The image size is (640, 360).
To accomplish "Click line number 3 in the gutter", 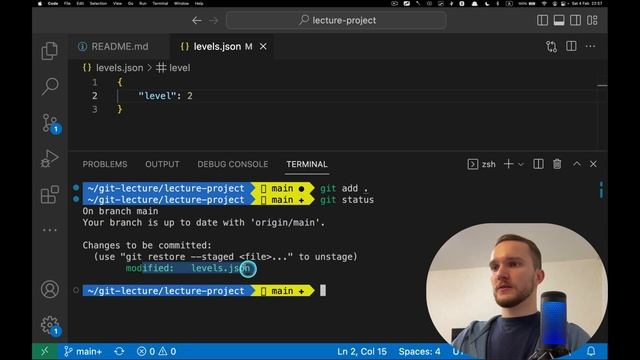I will (x=95, y=109).
